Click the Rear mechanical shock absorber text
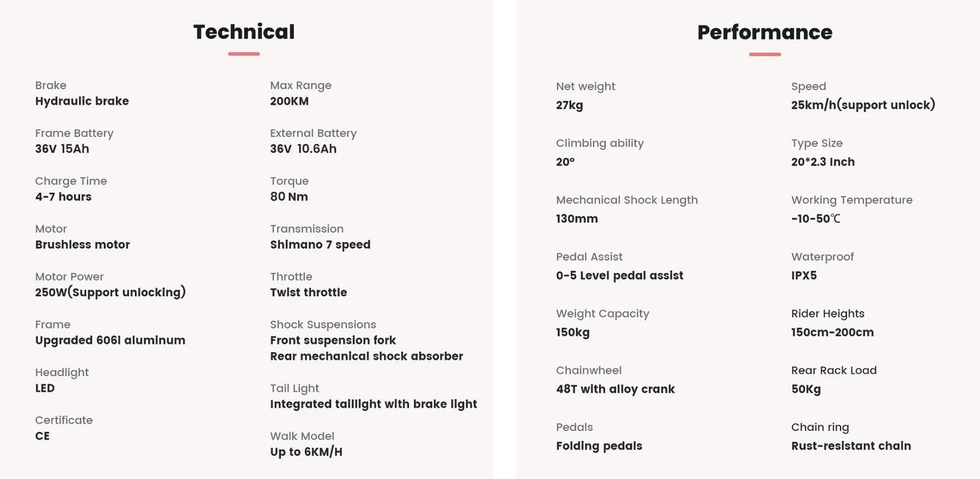 point(366,356)
